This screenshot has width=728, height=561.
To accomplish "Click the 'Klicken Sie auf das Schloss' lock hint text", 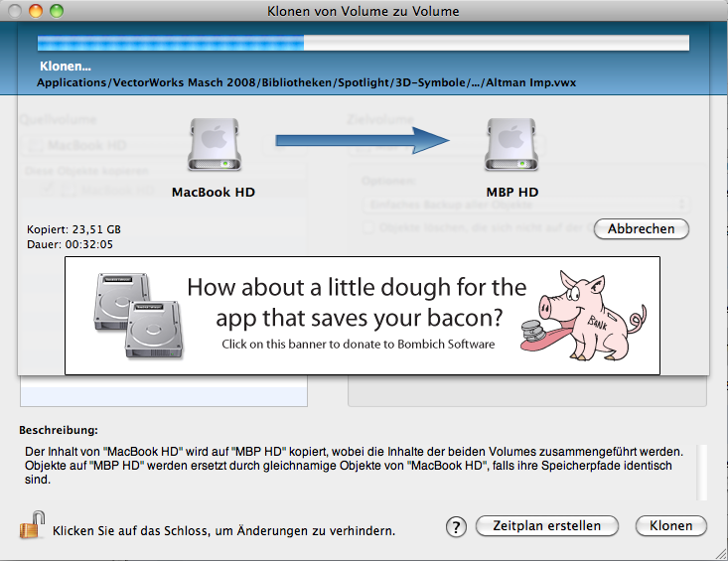I will pos(223,531).
